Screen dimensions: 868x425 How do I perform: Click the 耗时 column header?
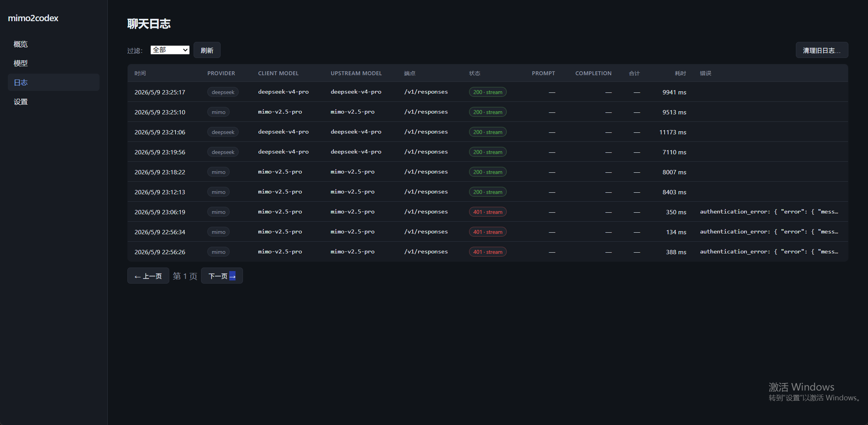coord(681,73)
